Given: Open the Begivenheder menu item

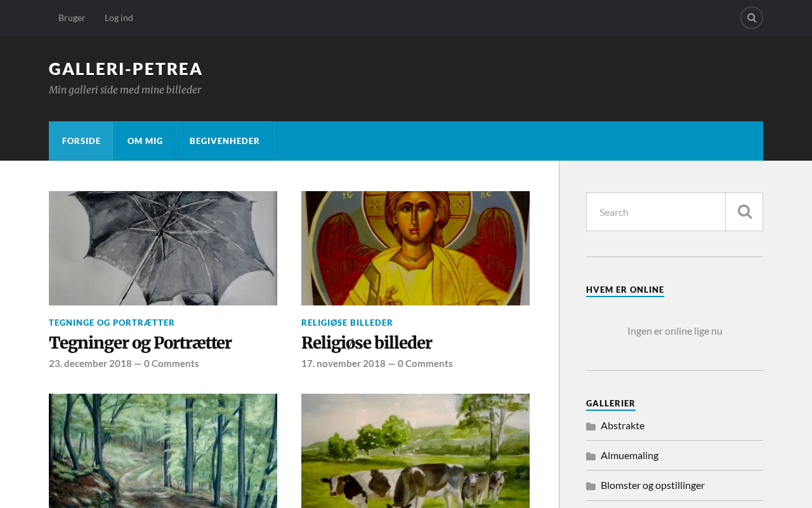Looking at the screenshot, I should click(225, 141).
